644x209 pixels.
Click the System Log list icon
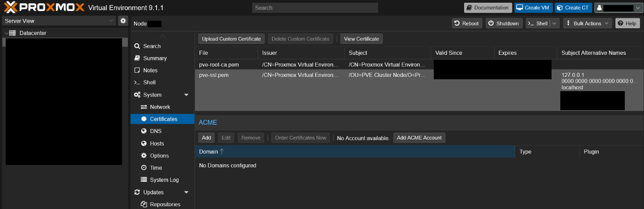point(144,180)
